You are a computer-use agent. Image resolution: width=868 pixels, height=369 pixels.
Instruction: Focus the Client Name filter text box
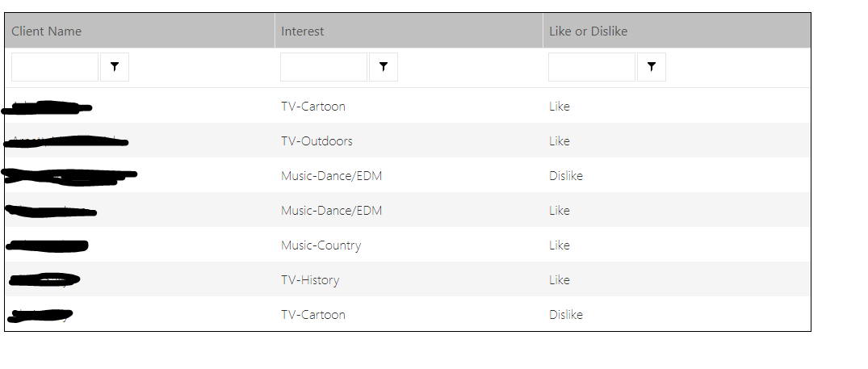[55, 67]
